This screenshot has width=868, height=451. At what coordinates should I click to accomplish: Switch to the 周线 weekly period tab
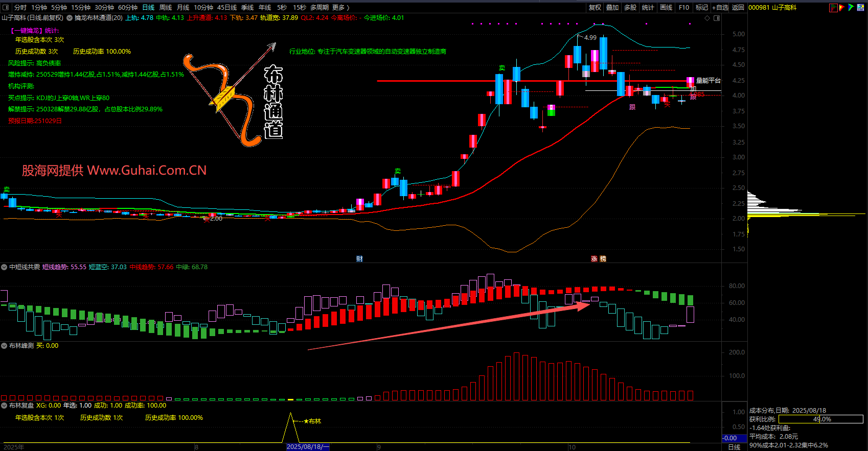(x=166, y=8)
